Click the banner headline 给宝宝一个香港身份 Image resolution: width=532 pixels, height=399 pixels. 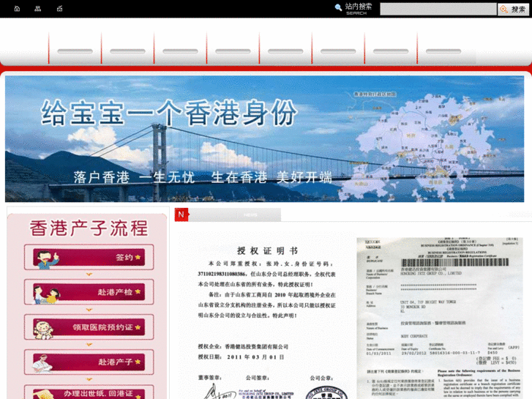tap(169, 113)
